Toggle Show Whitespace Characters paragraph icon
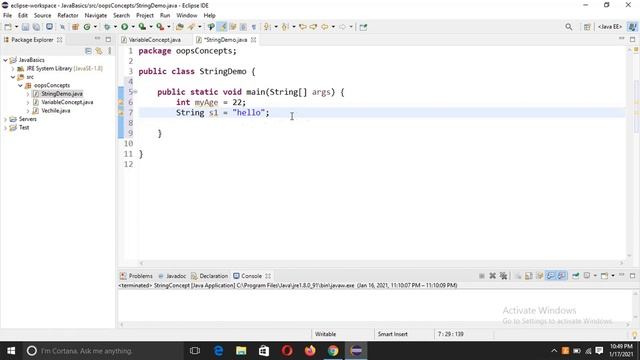 254,27
